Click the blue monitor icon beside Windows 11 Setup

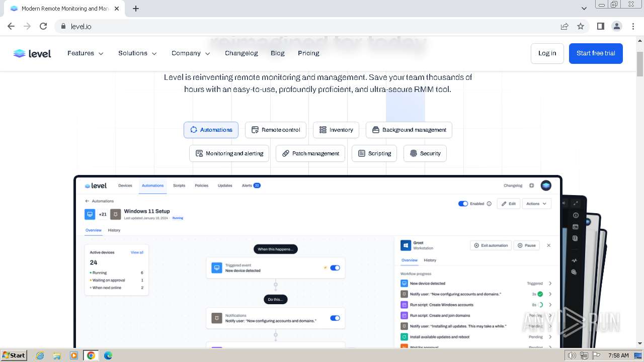pyautogui.click(x=90, y=214)
